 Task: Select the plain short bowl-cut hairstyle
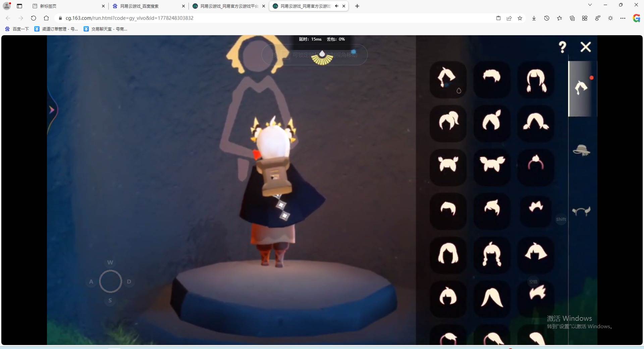tap(448, 211)
